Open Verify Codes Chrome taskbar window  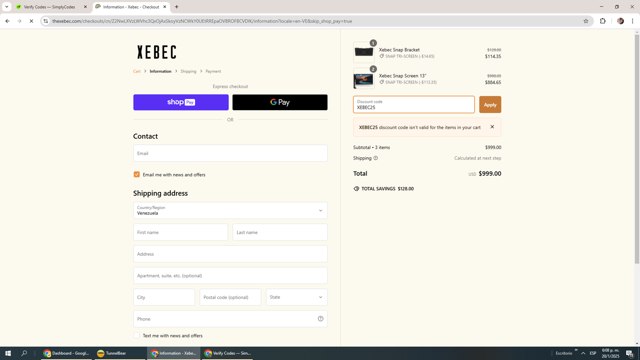coord(227,353)
